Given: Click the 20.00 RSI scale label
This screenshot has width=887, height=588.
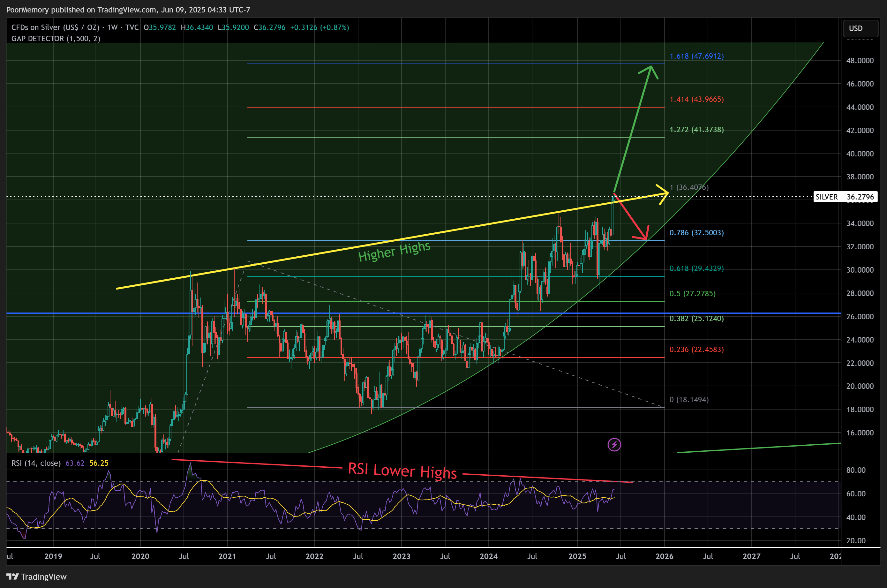Looking at the screenshot, I should [x=856, y=541].
